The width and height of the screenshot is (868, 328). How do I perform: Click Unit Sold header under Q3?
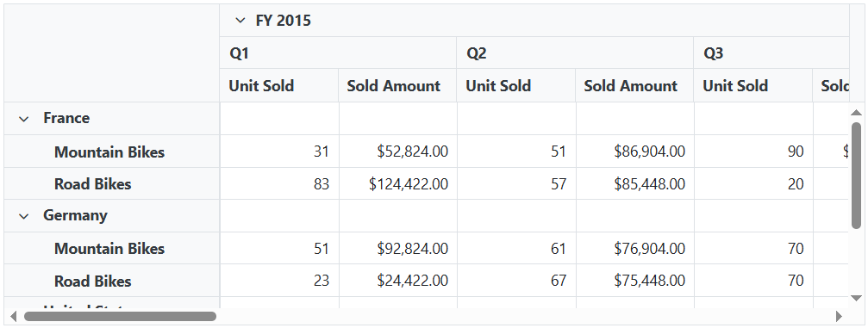point(752,86)
